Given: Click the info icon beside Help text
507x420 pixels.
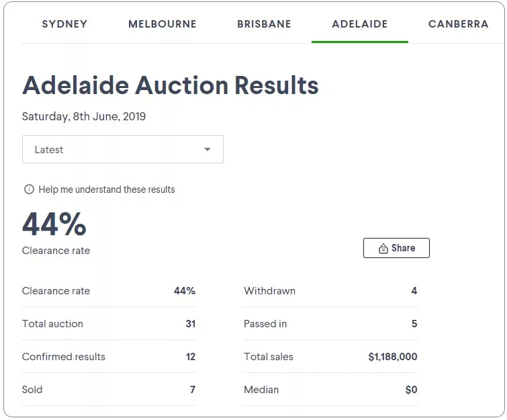Looking at the screenshot, I should pyautogui.click(x=29, y=190).
